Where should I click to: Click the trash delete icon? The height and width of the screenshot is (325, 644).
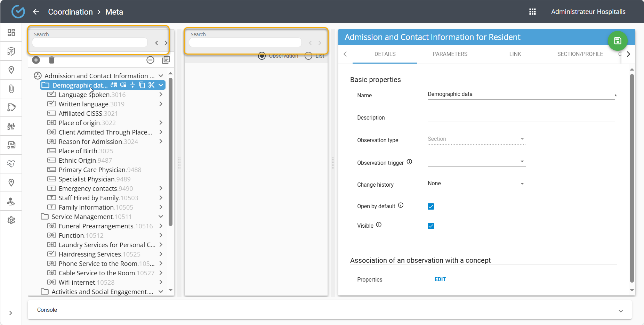51,60
